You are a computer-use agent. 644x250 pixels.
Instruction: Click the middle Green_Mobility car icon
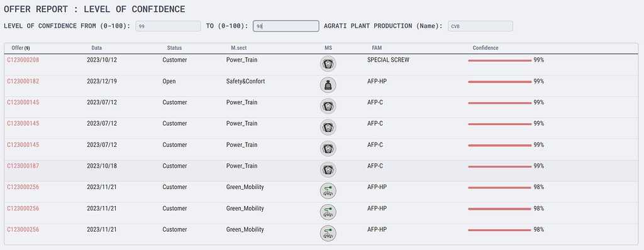pos(328,212)
